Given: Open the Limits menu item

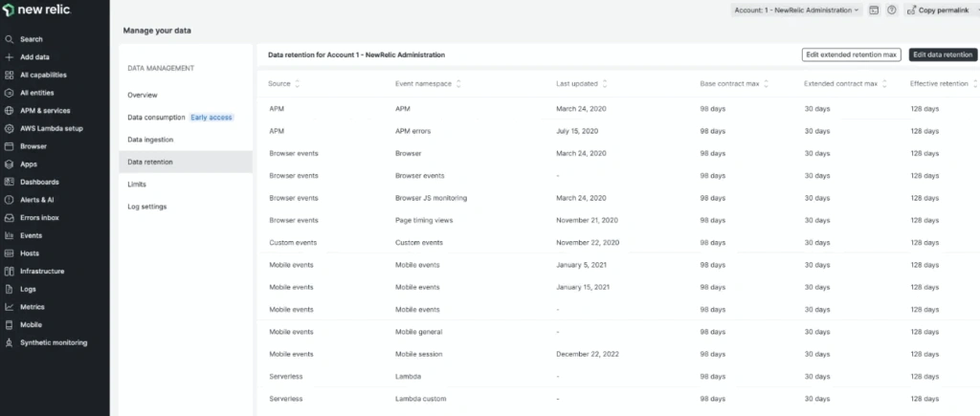Looking at the screenshot, I should (x=137, y=184).
